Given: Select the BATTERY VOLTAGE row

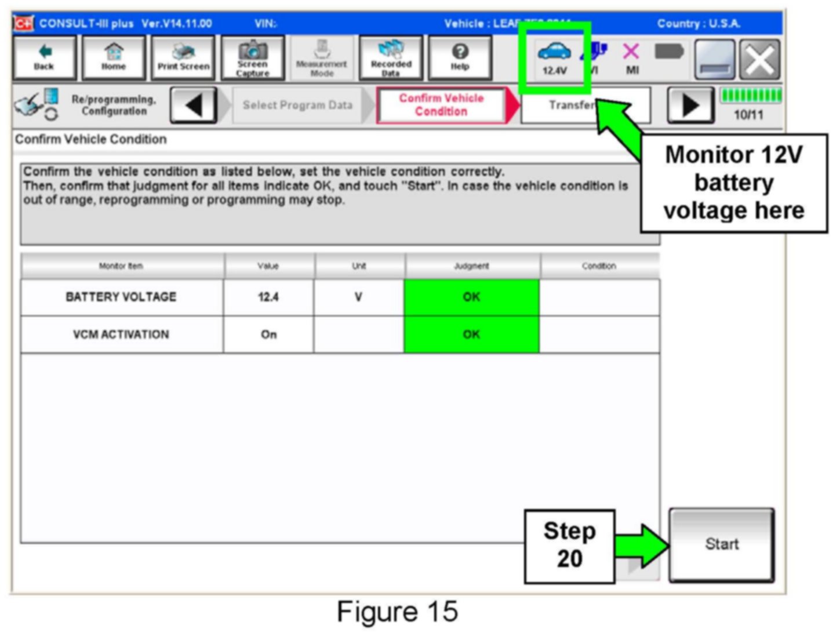Looking at the screenshot, I should 121,297.
